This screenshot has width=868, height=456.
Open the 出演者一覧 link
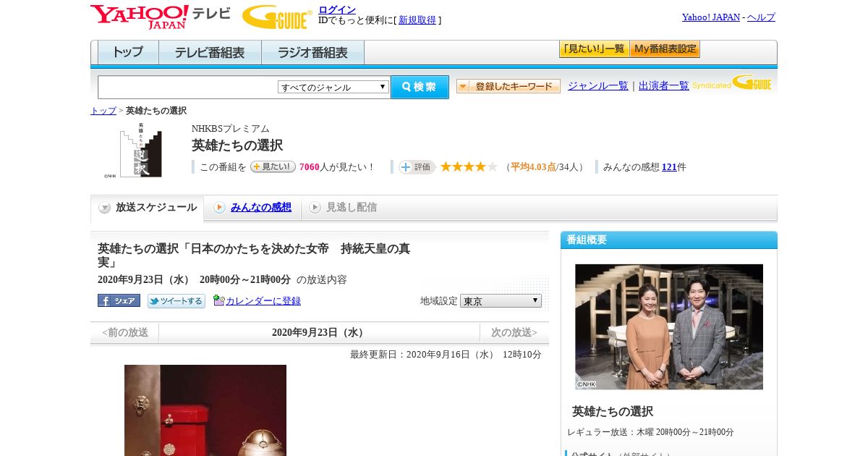coord(664,86)
